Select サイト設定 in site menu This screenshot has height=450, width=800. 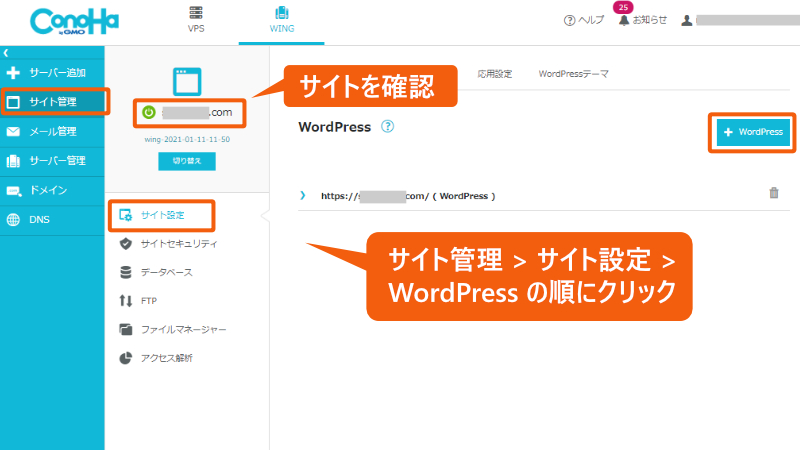[161, 215]
